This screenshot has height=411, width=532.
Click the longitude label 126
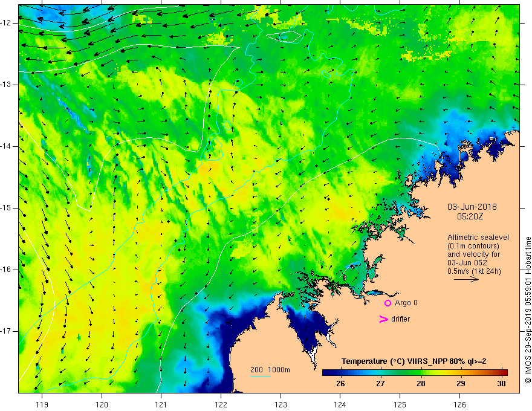[x=459, y=404]
